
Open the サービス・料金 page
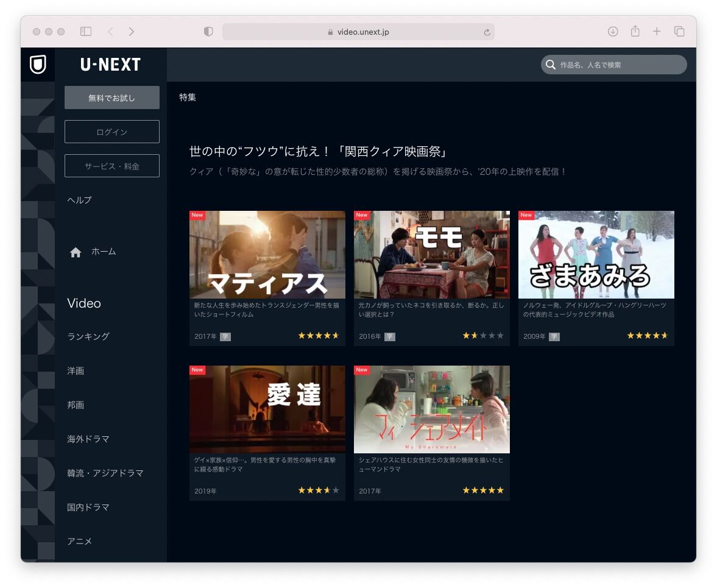(111, 165)
